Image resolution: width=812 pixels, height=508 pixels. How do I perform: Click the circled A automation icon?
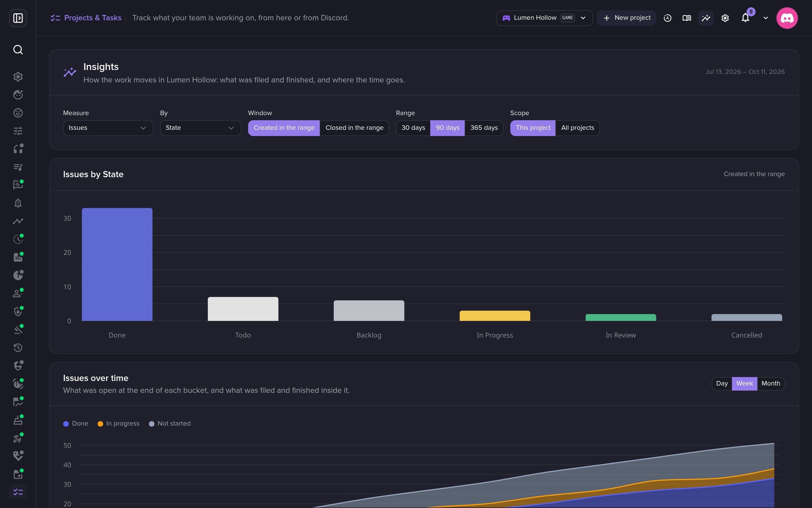pos(667,18)
